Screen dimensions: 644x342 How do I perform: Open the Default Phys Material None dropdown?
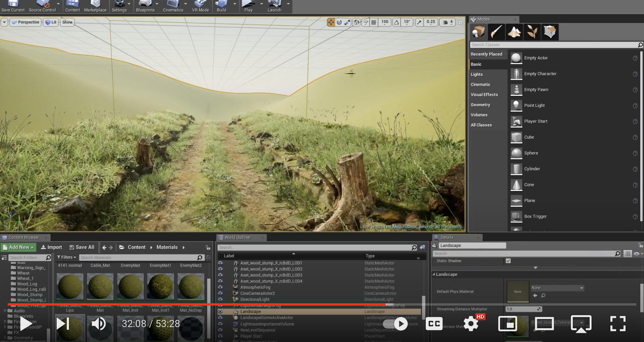(557, 288)
